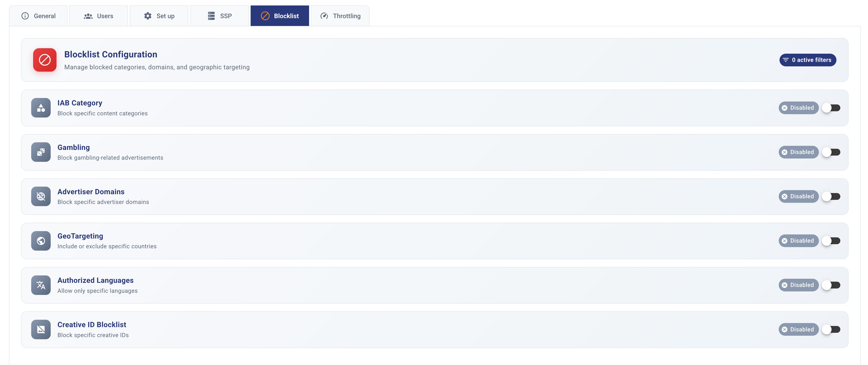The width and height of the screenshot is (868, 365).
Task: Click the Gambling dice icon
Action: [x=41, y=152]
